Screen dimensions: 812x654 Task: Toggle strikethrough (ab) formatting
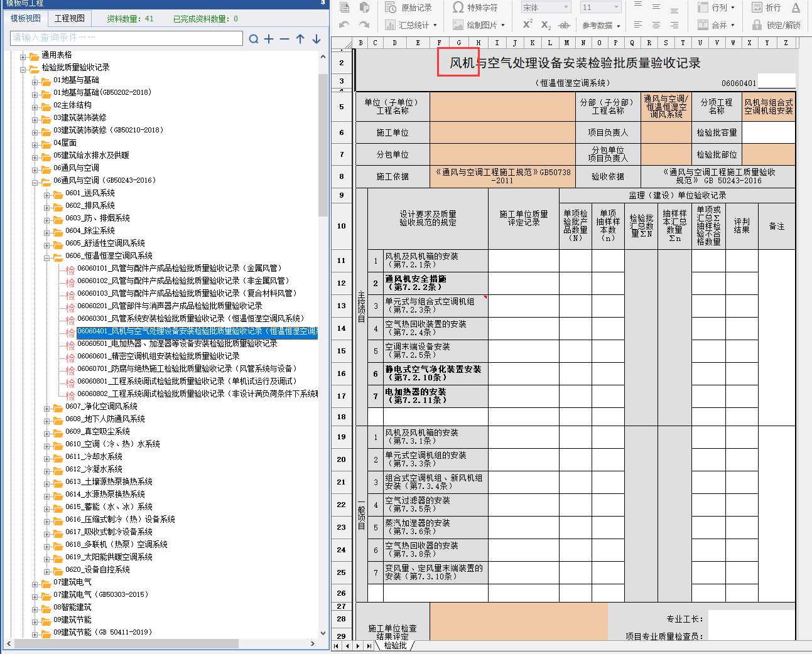564,25
